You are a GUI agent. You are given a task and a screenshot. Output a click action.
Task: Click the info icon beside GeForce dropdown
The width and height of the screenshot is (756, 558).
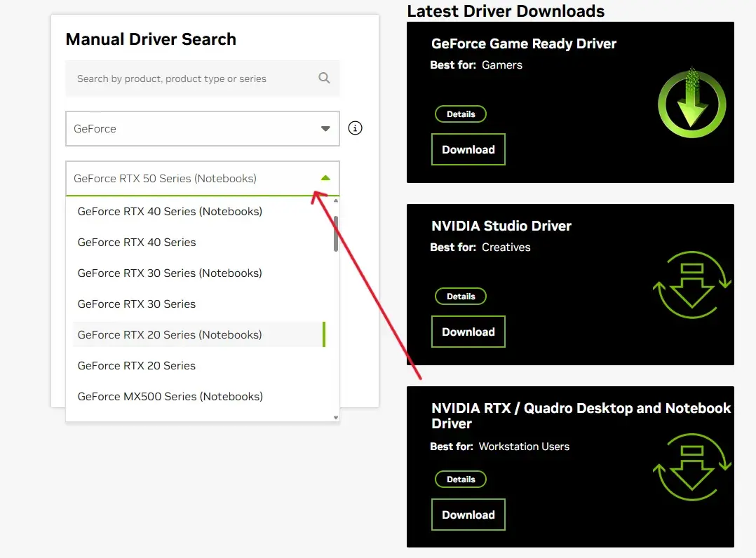pyautogui.click(x=356, y=128)
